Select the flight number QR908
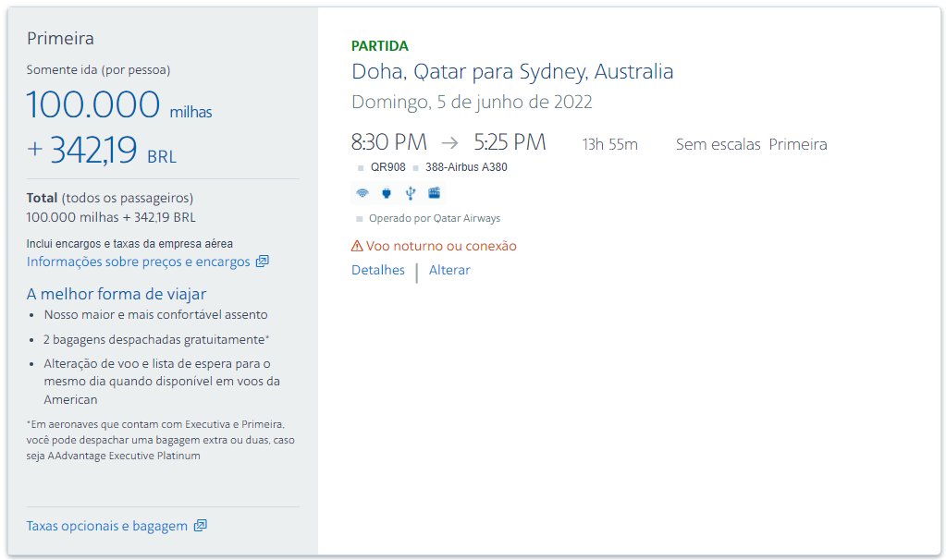This screenshot has width=946, height=560. (388, 167)
